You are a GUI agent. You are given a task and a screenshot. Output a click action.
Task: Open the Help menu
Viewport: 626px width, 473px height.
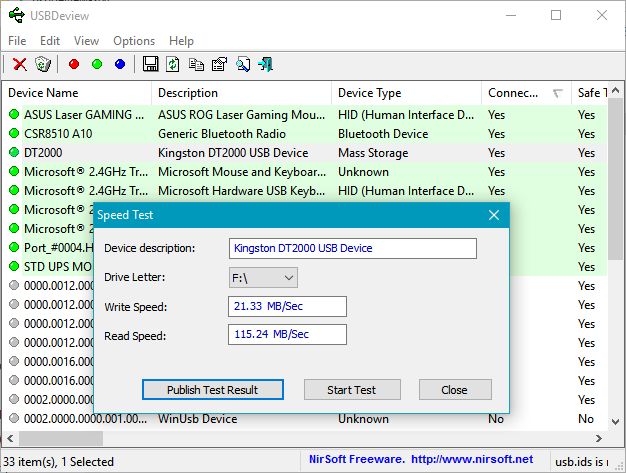tap(181, 41)
